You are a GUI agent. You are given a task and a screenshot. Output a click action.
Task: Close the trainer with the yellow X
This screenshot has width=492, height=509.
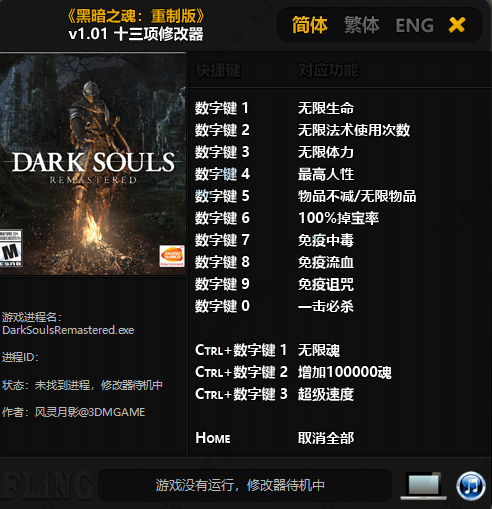click(457, 25)
